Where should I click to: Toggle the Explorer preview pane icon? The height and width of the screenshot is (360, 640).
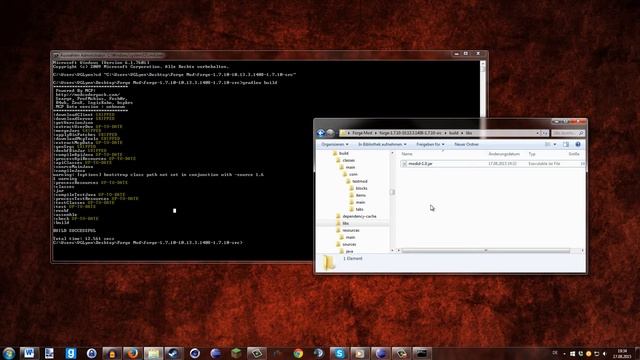[x=566, y=144]
